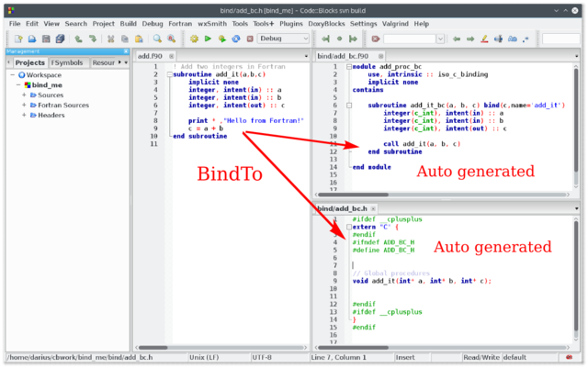Viewport: 588px width, 368px height.
Task: Collapse the Workspace tree node
Action: [x=12, y=75]
